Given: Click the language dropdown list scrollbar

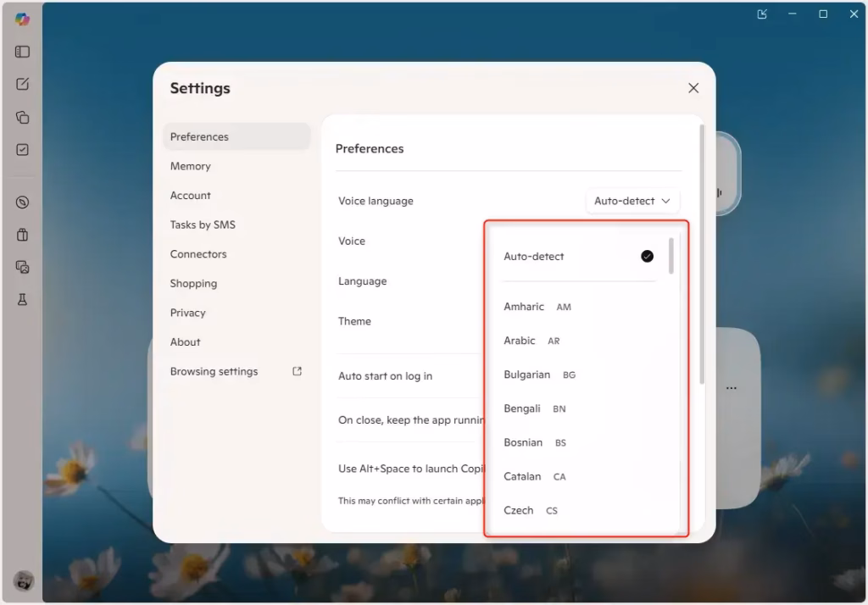Looking at the screenshot, I should 671,256.
